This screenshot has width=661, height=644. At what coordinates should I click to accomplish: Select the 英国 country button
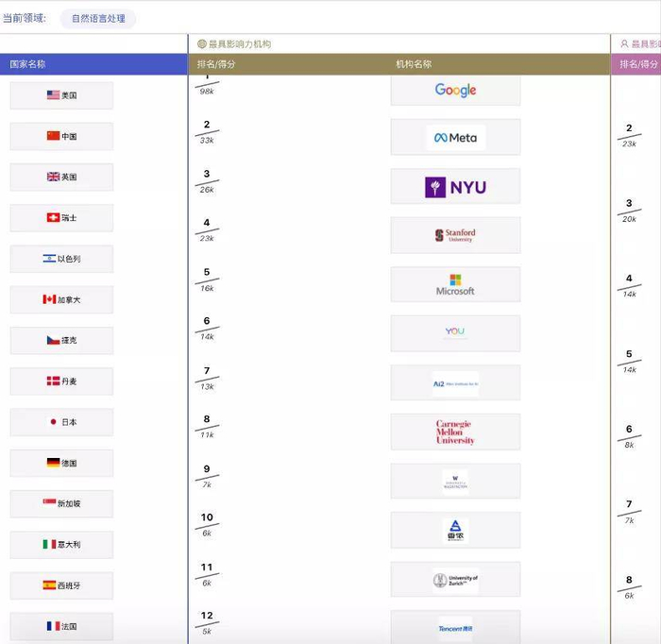[61, 177]
